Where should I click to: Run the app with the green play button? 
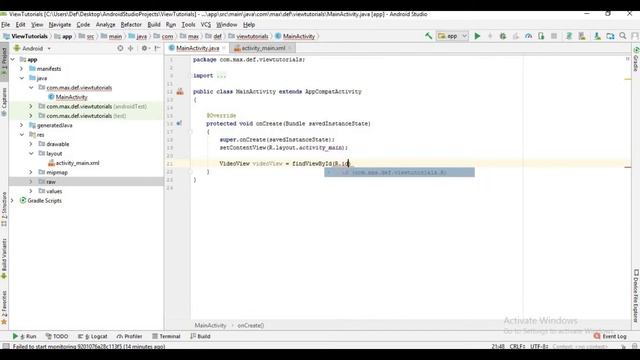tap(477, 36)
